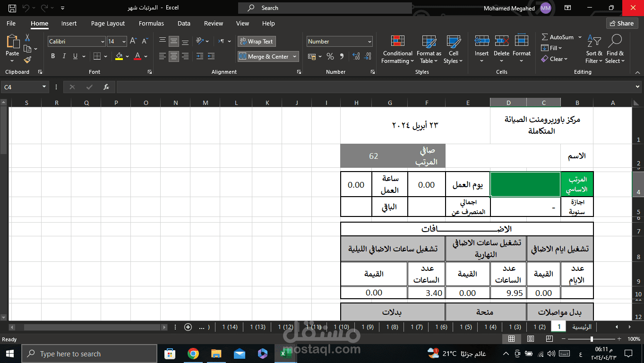
Task: Click the new sheet plus button
Action: click(x=188, y=327)
